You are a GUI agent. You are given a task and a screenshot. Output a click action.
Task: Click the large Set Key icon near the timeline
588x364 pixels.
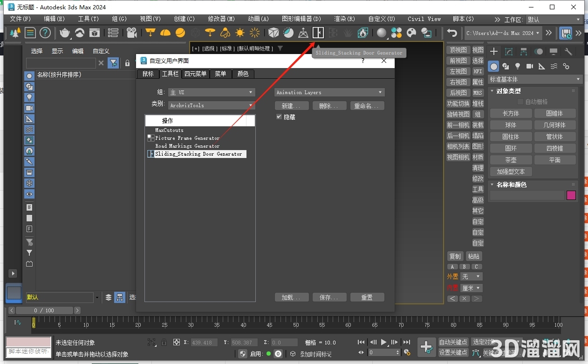tap(427, 347)
